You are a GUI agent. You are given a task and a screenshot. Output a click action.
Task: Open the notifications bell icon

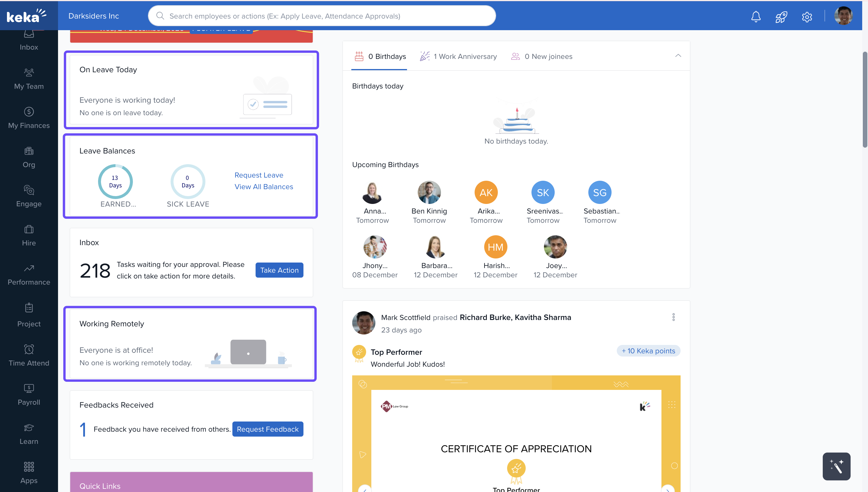pyautogui.click(x=755, y=16)
